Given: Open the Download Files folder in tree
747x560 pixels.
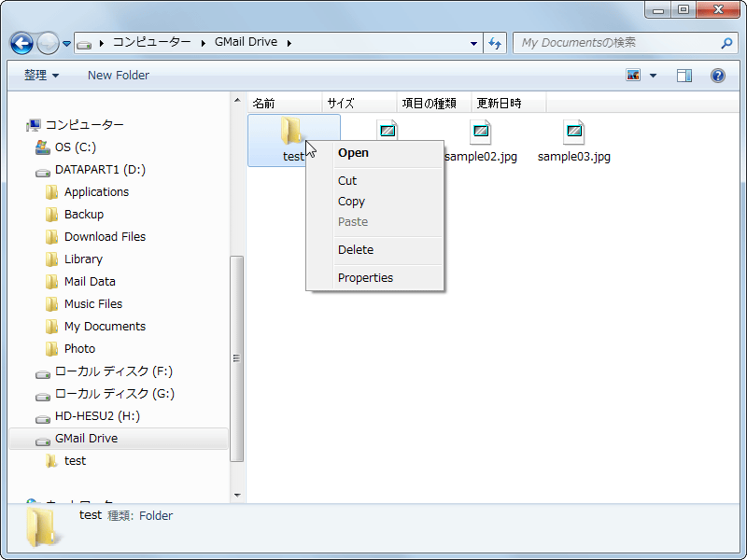Looking at the screenshot, I should pyautogui.click(x=105, y=237).
